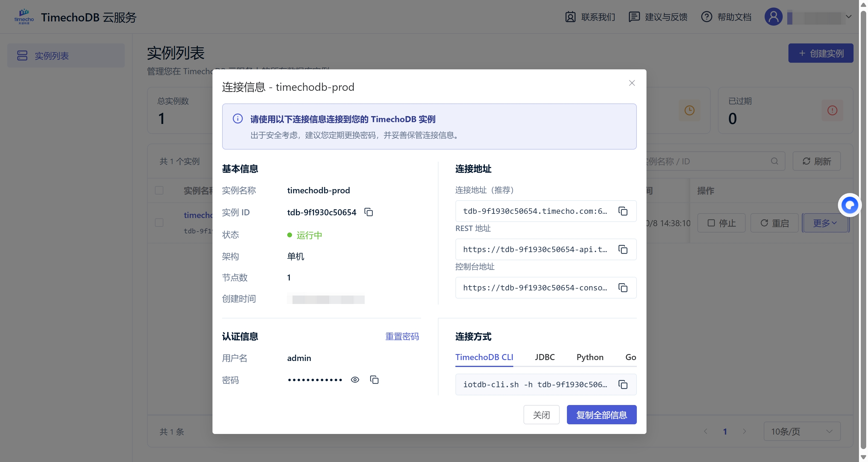This screenshot has width=868, height=462.
Task: Click the user avatar icon
Action: point(773,17)
